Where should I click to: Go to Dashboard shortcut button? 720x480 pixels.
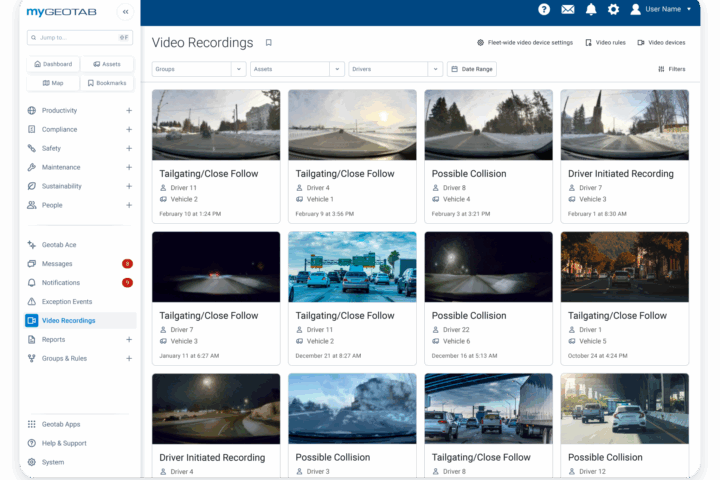click(x=53, y=64)
